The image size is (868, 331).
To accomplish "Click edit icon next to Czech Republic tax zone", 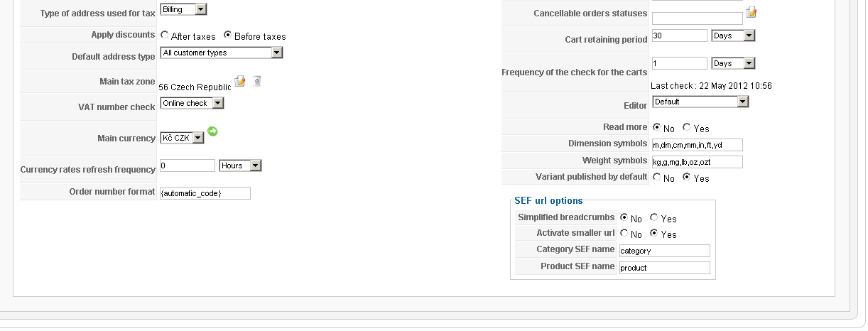I will tap(240, 81).
